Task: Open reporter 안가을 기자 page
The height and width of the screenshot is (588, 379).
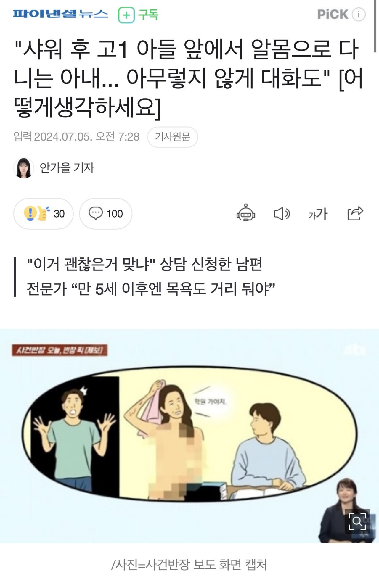Action: 67,168
